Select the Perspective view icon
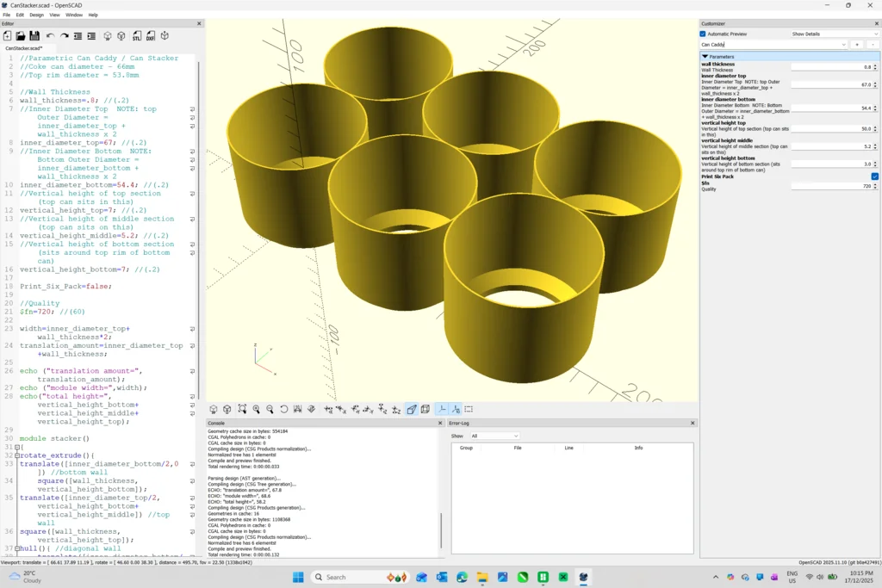This screenshot has width=882, height=588. coord(412,410)
